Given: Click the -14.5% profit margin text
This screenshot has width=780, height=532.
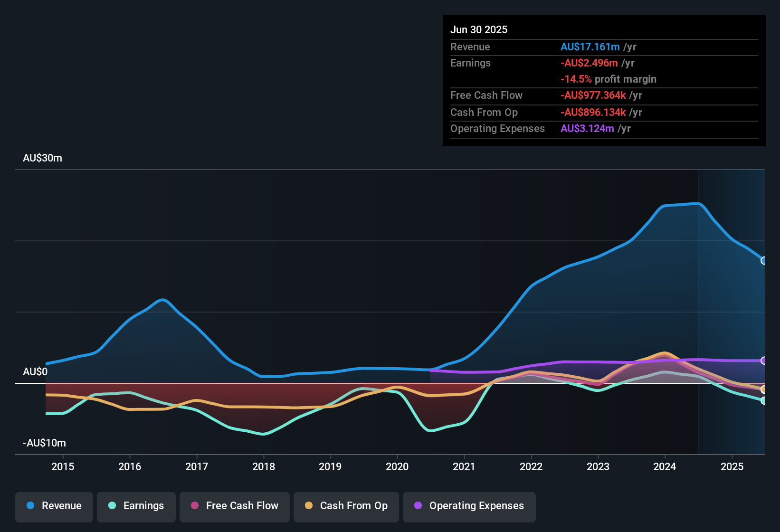Looking at the screenshot, I should (609, 79).
